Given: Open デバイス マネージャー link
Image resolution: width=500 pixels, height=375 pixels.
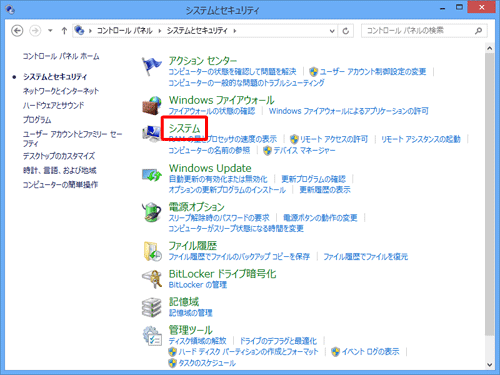Looking at the screenshot, I should [x=304, y=151].
